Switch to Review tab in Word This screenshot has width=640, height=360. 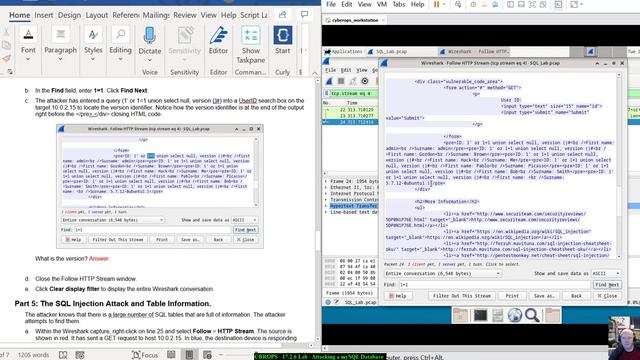point(184,15)
